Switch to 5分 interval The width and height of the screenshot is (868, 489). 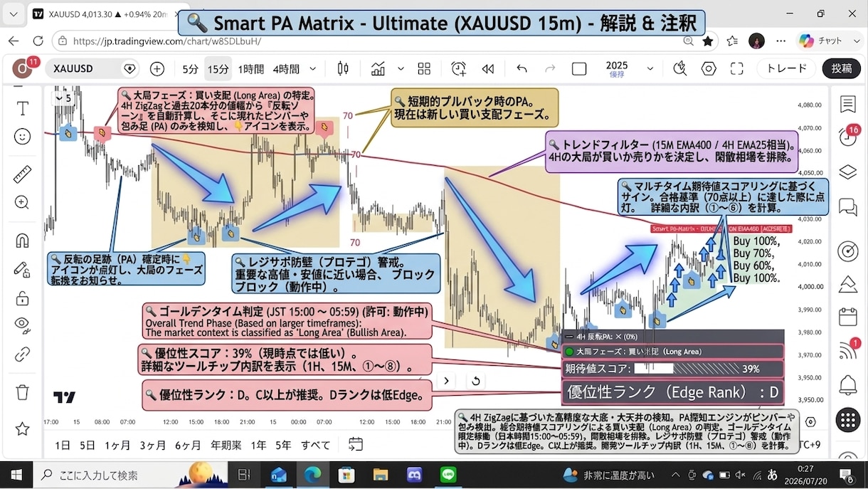[x=190, y=69]
